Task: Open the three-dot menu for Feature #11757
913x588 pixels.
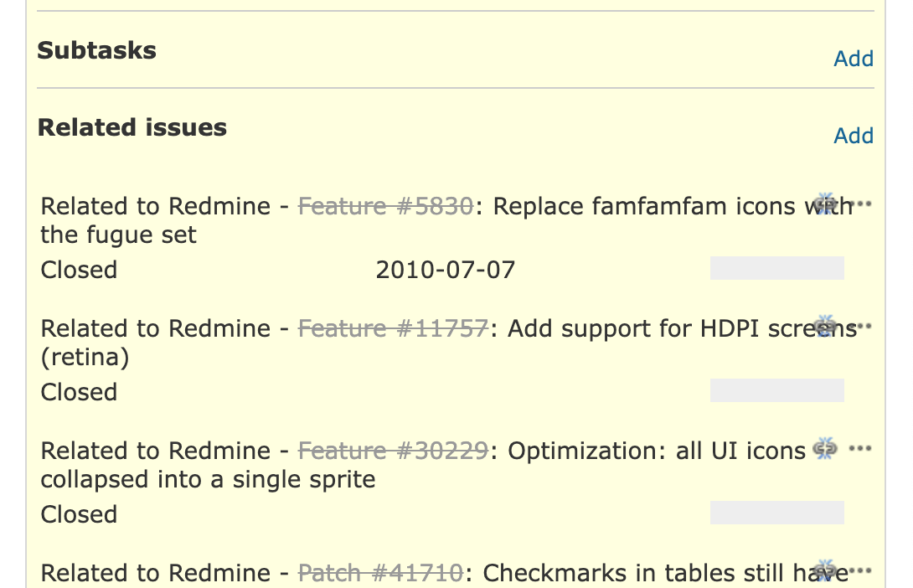Action: coord(860,326)
